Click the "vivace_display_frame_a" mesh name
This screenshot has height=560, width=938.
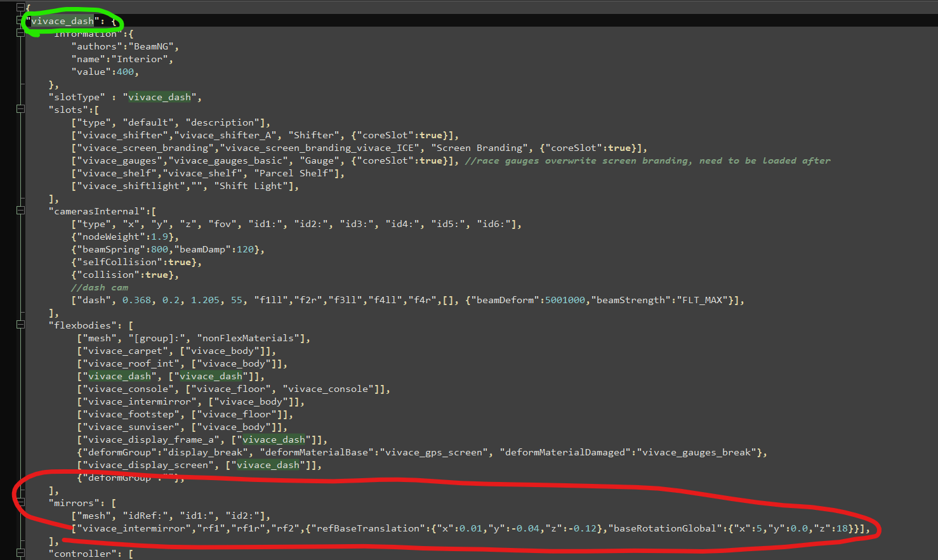150,440
